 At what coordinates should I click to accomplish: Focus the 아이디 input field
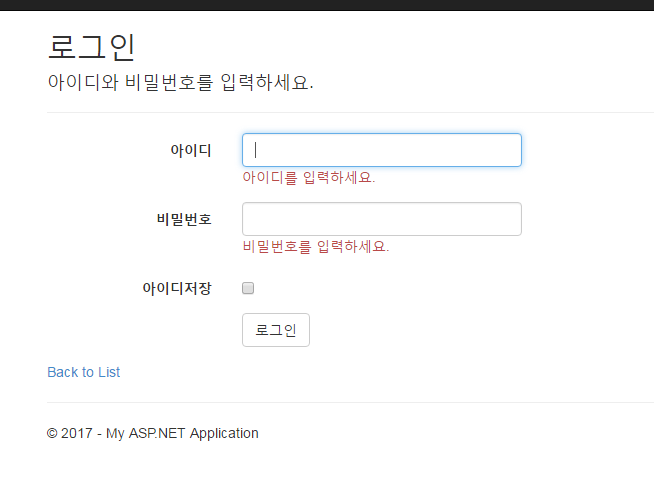[x=382, y=150]
